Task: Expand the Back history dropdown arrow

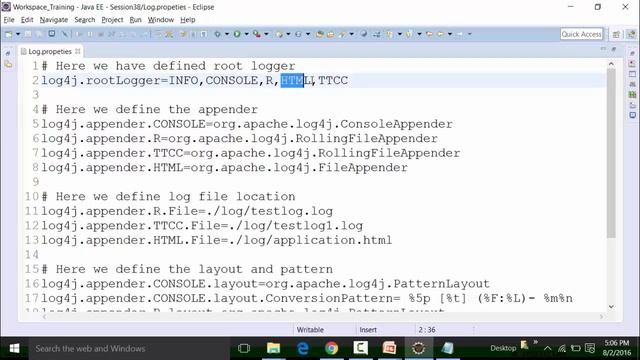Action: pos(450,34)
